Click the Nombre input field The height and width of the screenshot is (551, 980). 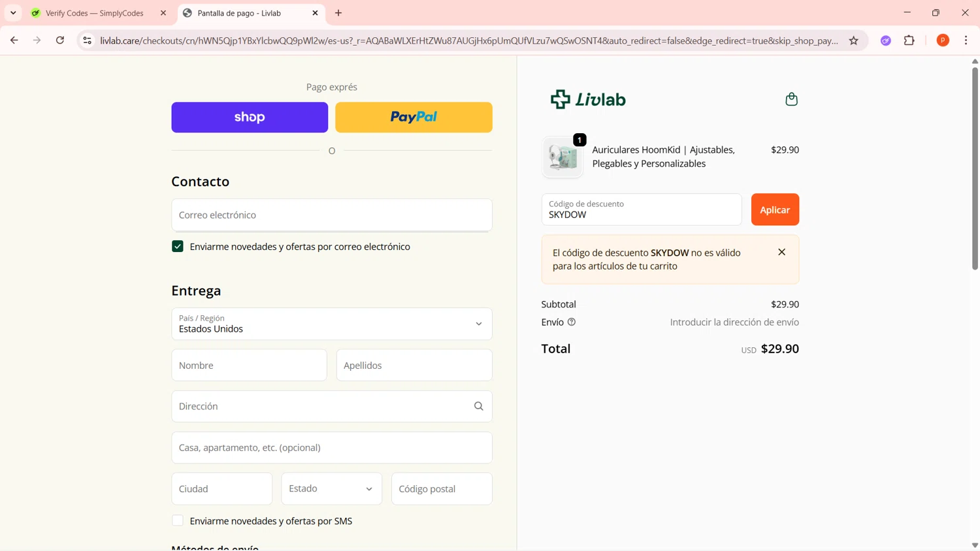[x=249, y=365]
